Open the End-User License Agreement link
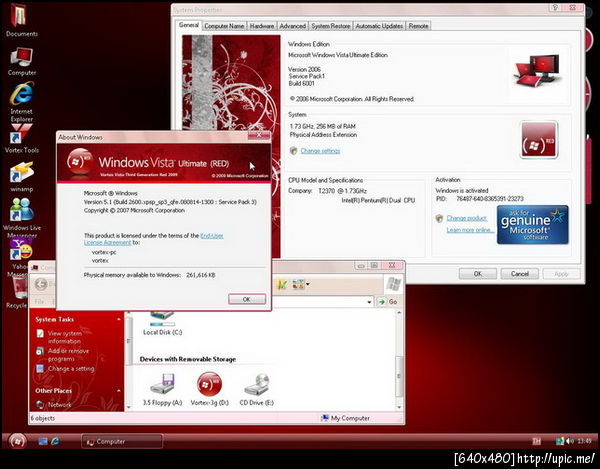 point(153,239)
